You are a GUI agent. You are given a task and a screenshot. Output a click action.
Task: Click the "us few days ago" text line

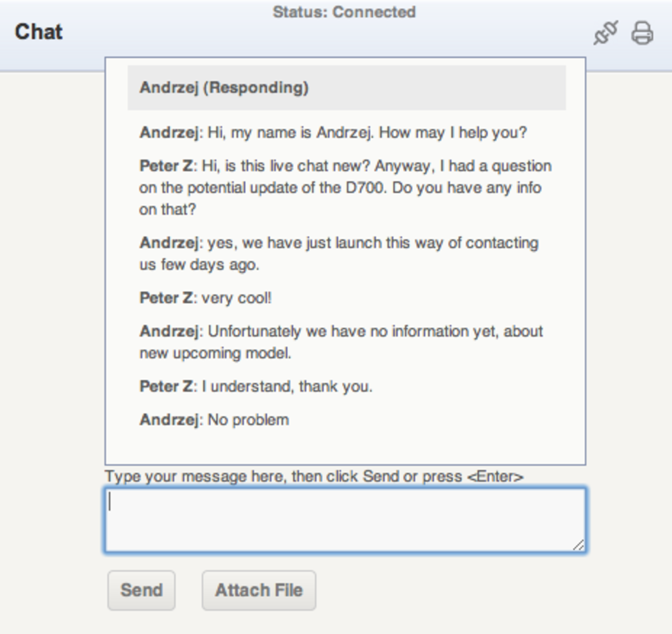199,265
